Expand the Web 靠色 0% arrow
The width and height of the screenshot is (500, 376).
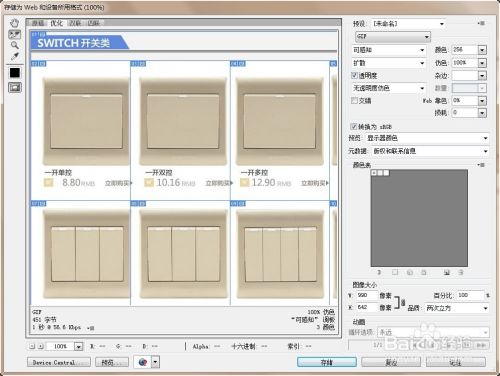[x=482, y=101]
